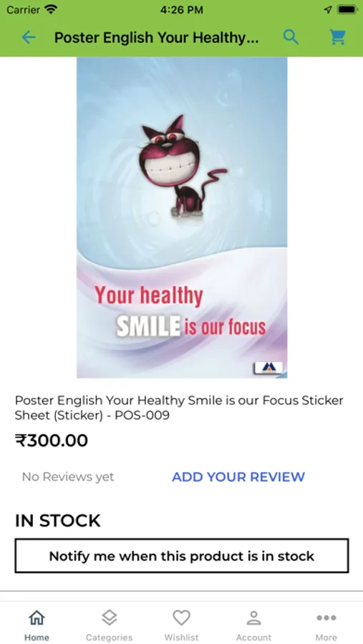The width and height of the screenshot is (363, 644).
Task: Tap the Wishlist heart icon
Action: pyautogui.click(x=181, y=618)
